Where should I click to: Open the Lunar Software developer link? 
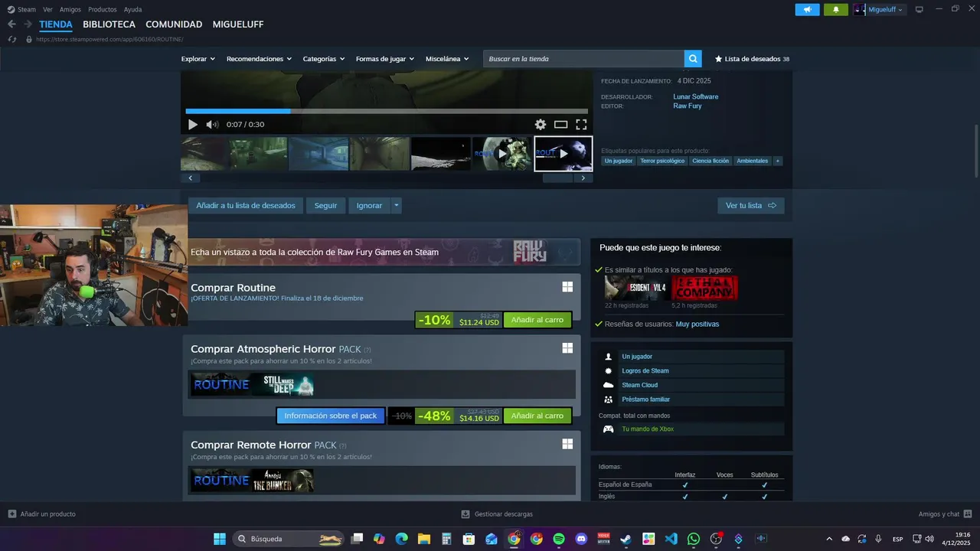pos(696,97)
